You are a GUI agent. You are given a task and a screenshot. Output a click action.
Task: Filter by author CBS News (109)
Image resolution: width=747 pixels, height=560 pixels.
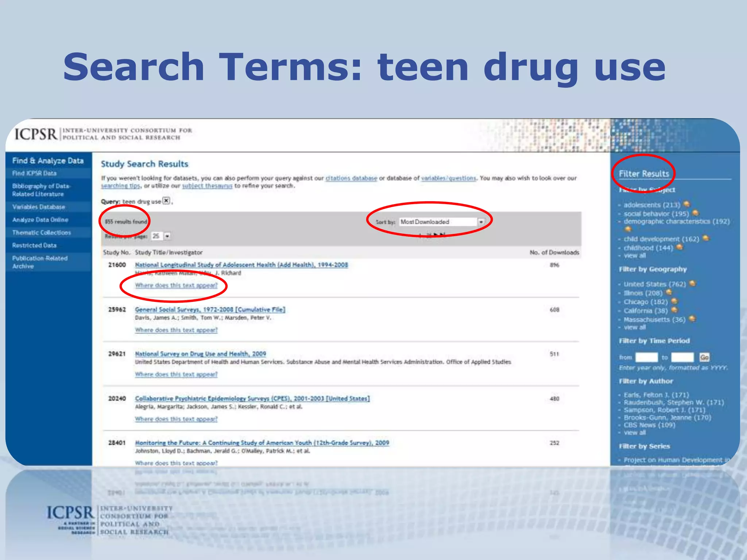[650, 425]
